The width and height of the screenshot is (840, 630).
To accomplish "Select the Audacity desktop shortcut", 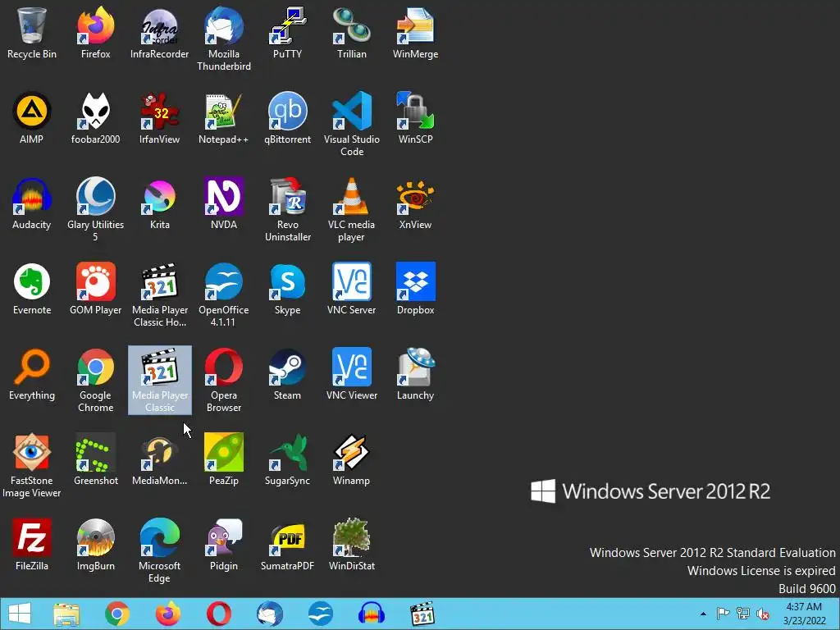I will click(x=32, y=203).
